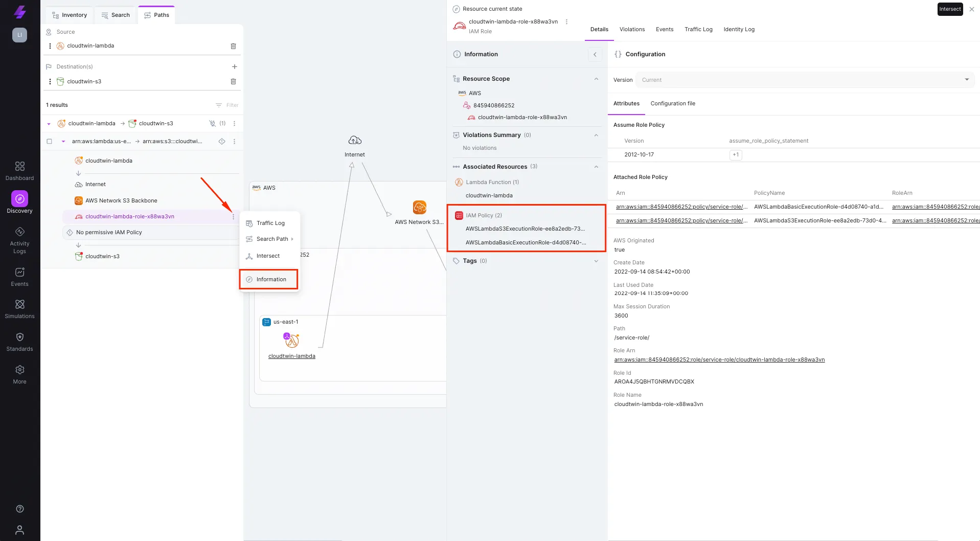Open policy Arn link for AWSLambdaS3ExecutionRole
Image resolution: width=980 pixels, height=541 pixels.
coord(681,220)
